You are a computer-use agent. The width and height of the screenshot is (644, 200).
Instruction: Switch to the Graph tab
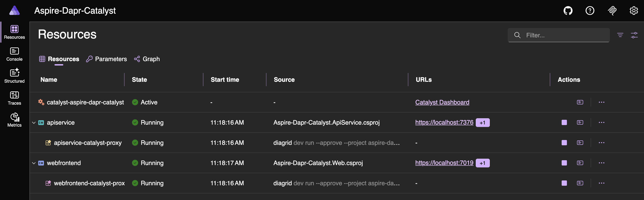point(147,59)
